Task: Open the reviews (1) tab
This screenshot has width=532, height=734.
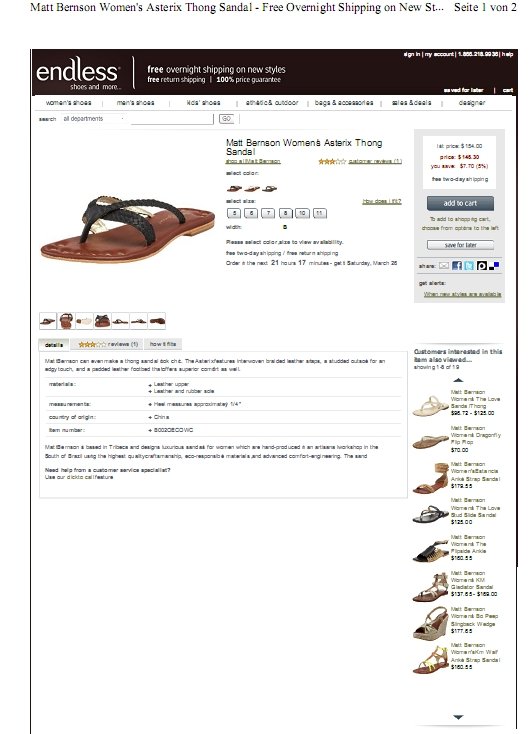Action: point(108,344)
